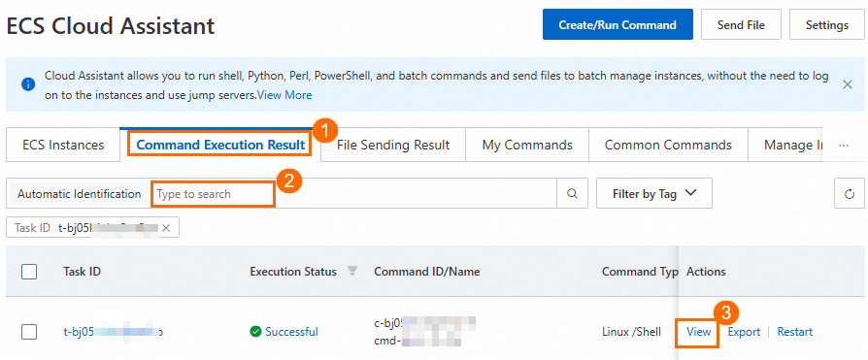Click the Send File button

click(741, 25)
